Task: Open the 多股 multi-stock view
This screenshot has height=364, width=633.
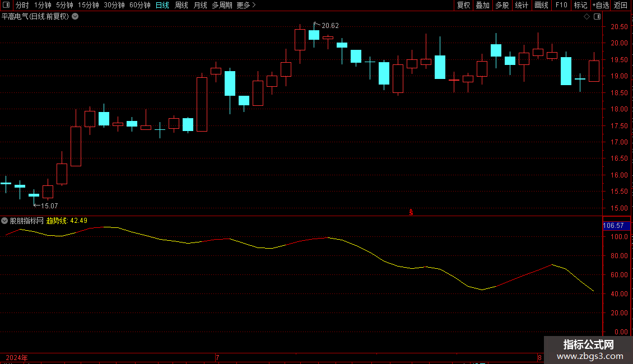Action: [502, 5]
